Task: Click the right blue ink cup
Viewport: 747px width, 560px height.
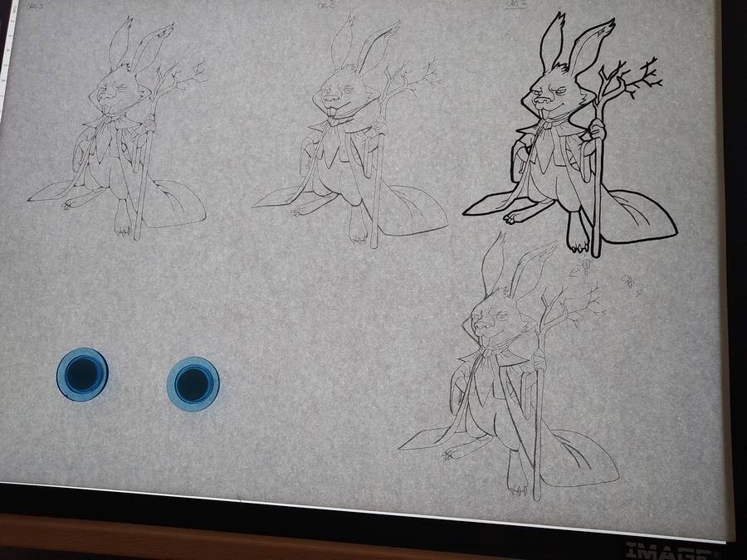Action: click(193, 383)
